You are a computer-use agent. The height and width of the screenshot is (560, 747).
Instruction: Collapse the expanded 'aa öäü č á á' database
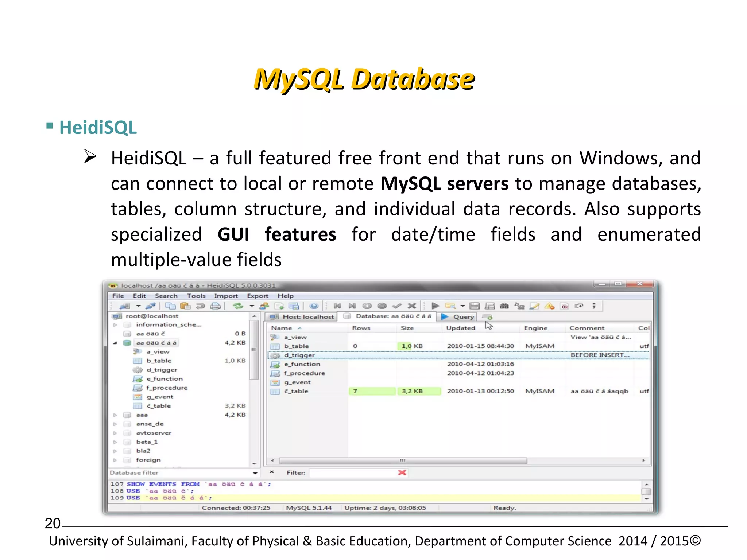click(x=115, y=343)
